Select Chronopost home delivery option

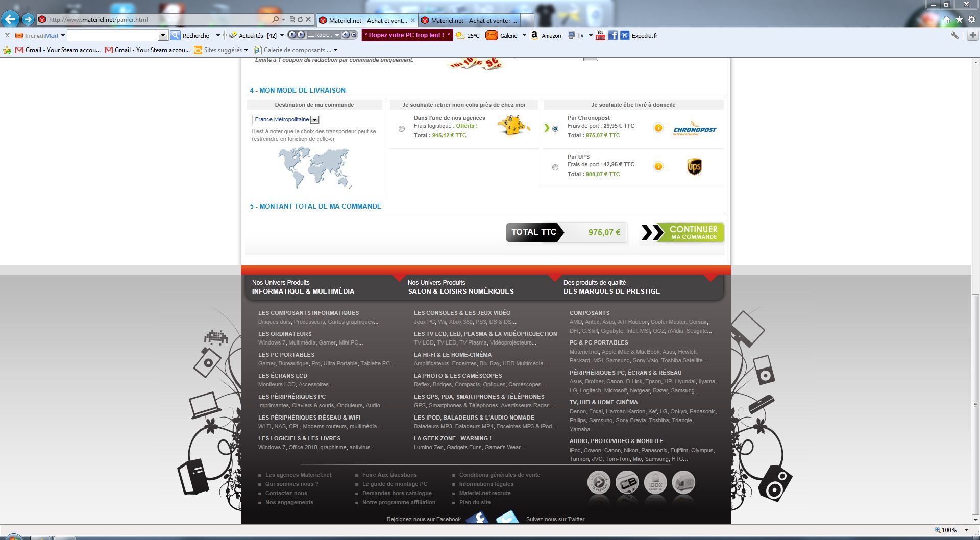555,129
